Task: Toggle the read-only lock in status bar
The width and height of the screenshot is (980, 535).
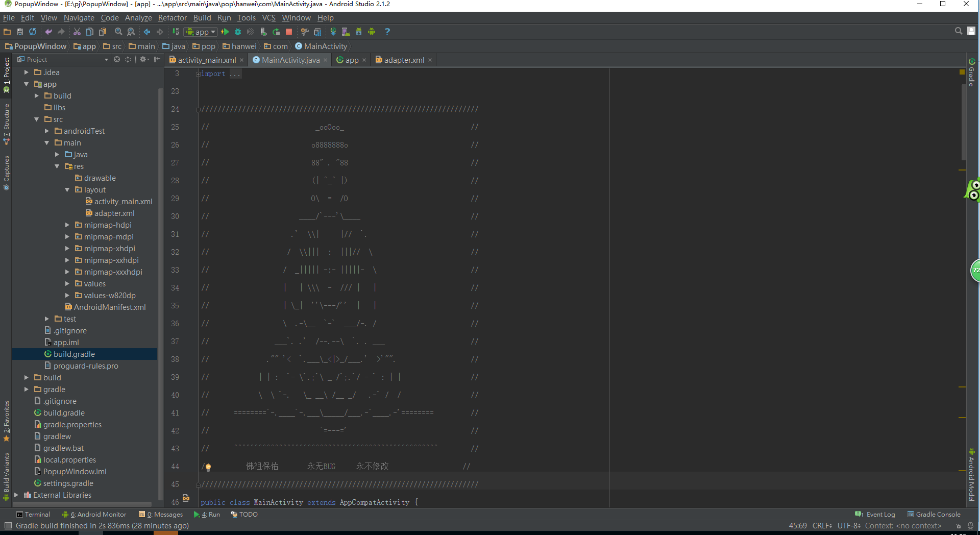Action: [959, 526]
